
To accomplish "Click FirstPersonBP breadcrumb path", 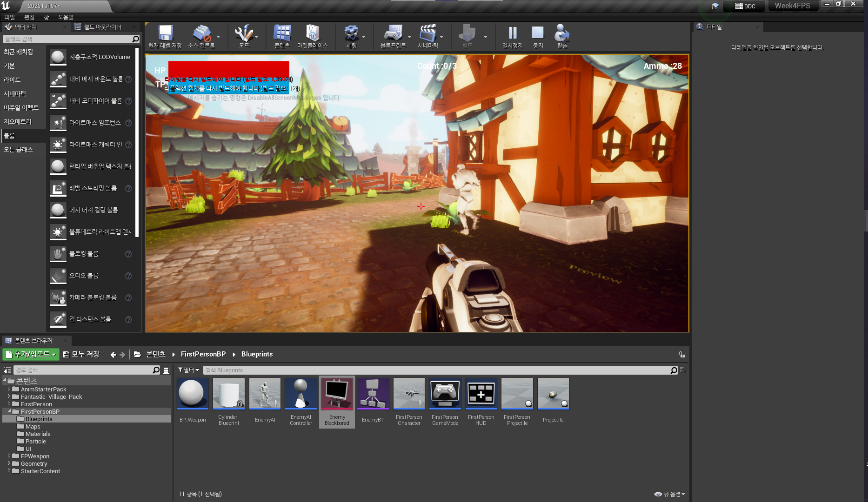I will click(x=203, y=354).
